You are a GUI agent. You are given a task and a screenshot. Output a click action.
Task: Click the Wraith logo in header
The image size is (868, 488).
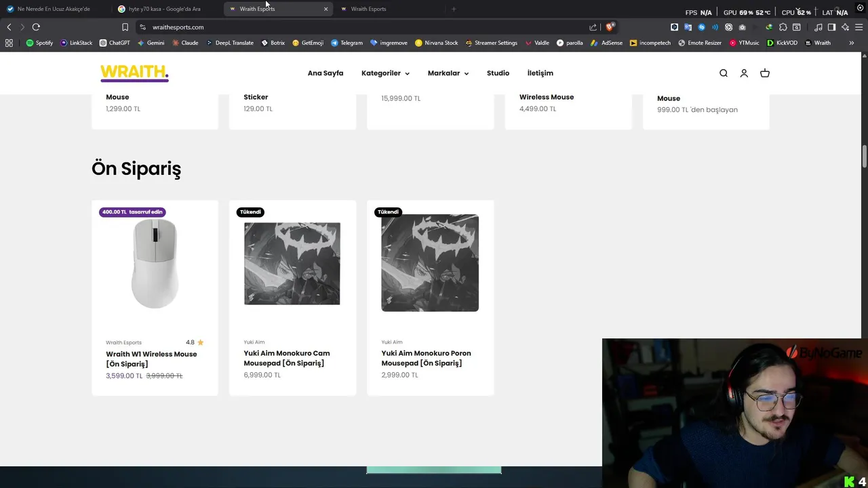134,73
